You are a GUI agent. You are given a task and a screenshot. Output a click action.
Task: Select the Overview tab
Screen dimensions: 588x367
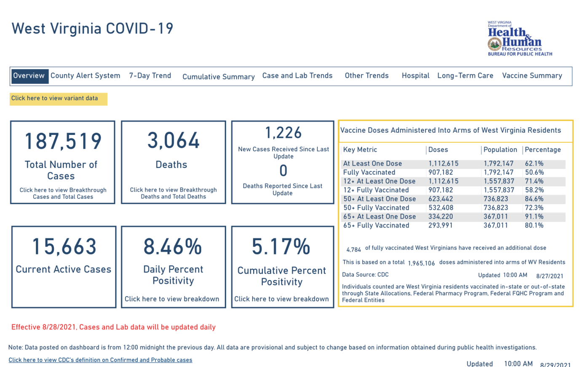(x=29, y=76)
